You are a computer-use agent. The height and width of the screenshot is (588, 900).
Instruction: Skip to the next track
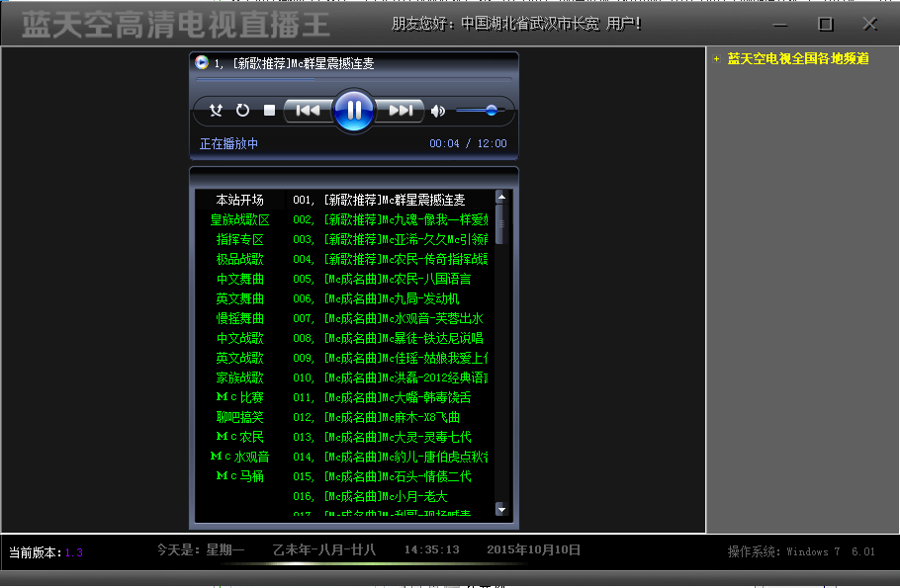[x=401, y=110]
